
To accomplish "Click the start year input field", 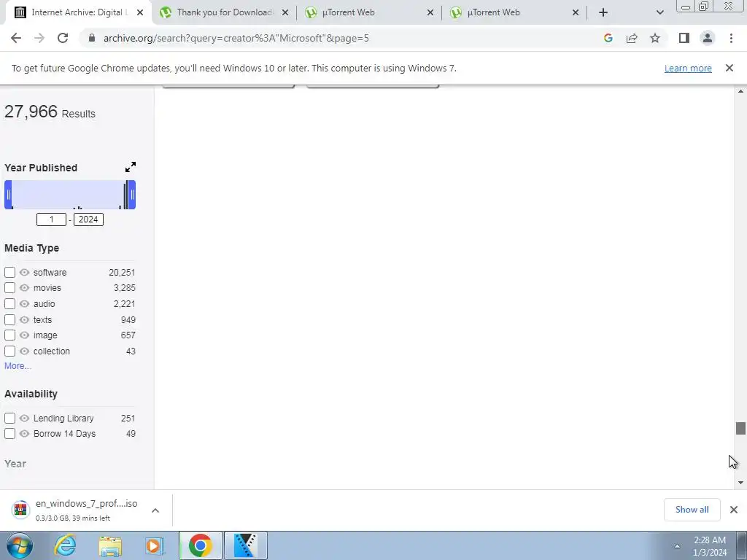I will (x=52, y=219).
